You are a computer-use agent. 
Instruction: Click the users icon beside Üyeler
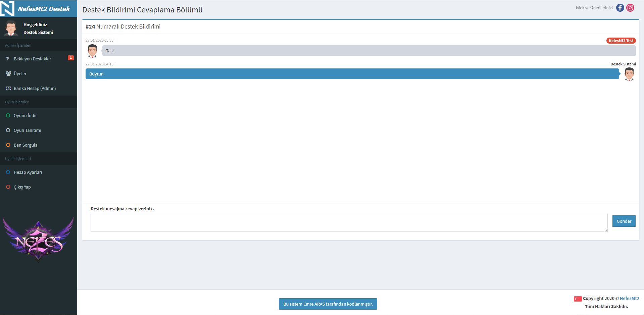coord(8,73)
